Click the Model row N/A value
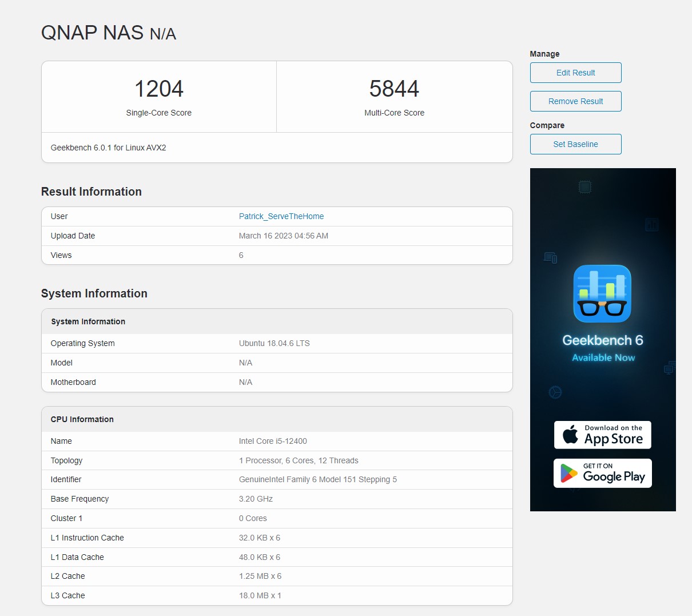Image resolution: width=692 pixels, height=616 pixels. click(245, 363)
